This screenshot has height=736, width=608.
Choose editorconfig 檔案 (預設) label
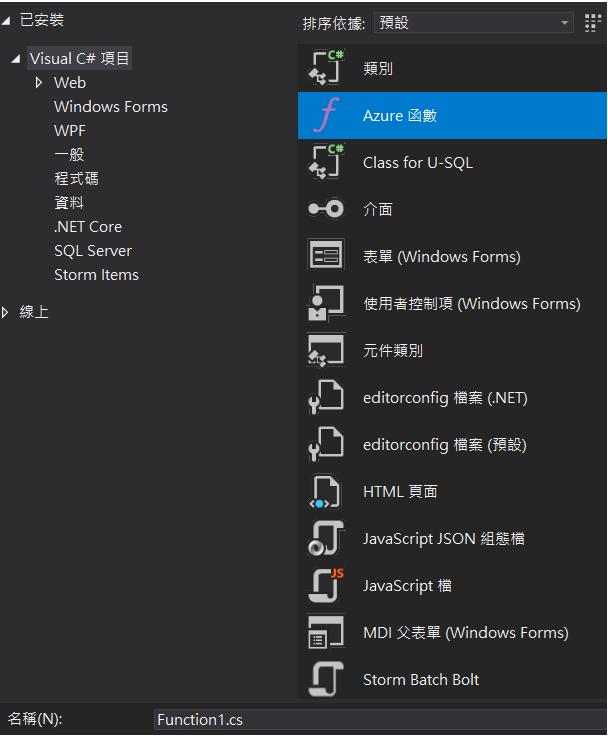click(445, 445)
